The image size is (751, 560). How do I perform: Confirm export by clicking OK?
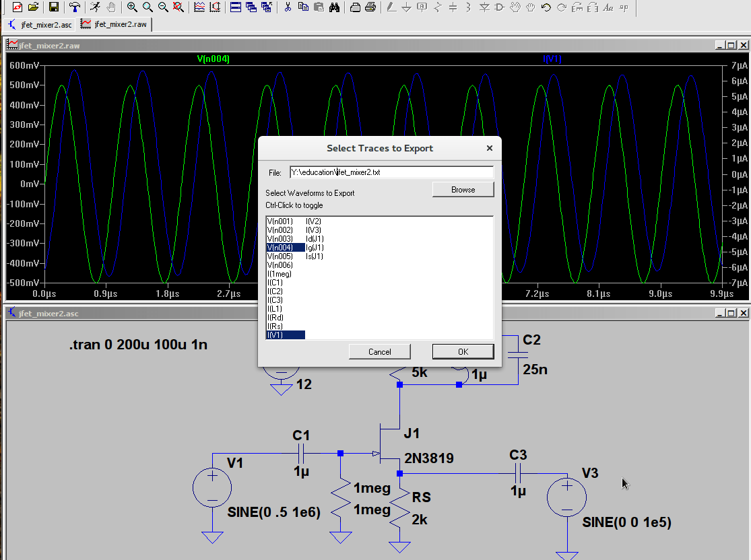click(x=463, y=351)
